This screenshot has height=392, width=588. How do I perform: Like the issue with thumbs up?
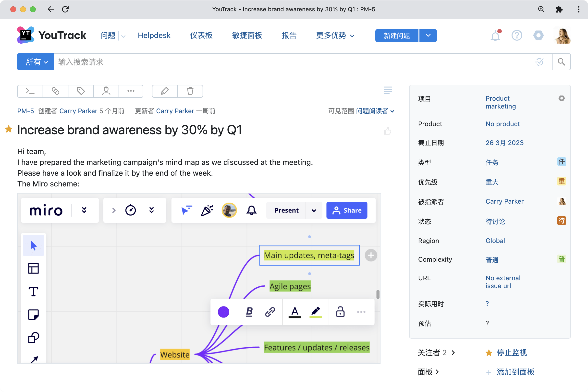[x=387, y=131]
